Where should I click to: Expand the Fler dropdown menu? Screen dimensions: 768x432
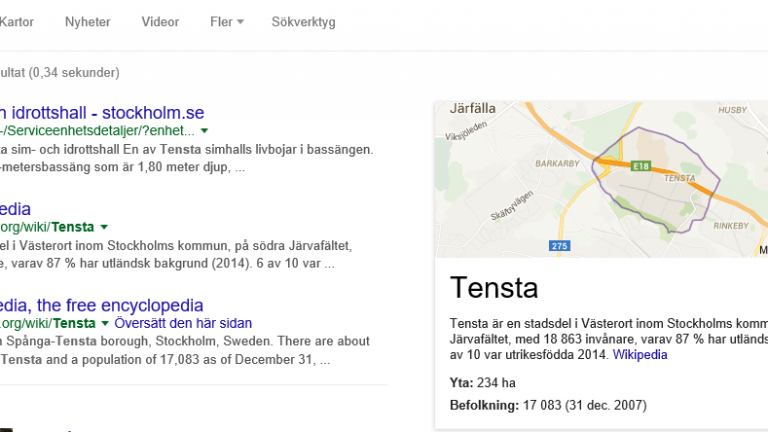(x=227, y=22)
